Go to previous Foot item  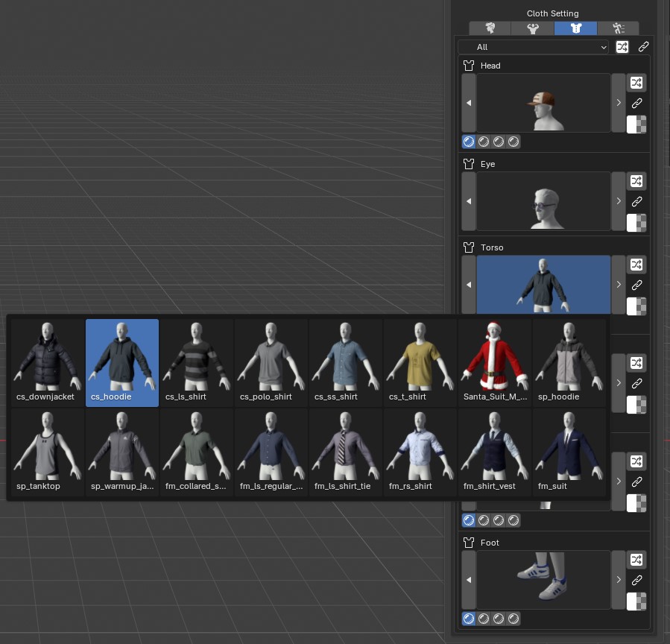[x=469, y=580]
